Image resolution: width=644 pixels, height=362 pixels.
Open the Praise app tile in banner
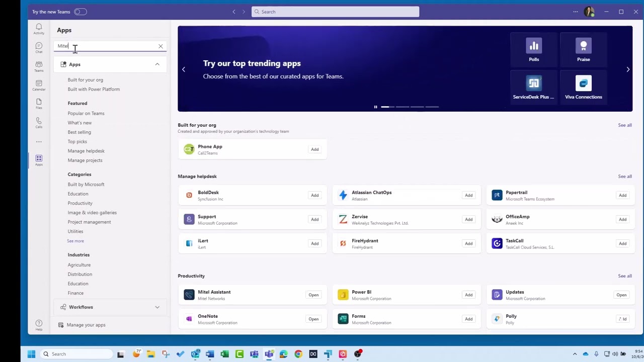584,50
